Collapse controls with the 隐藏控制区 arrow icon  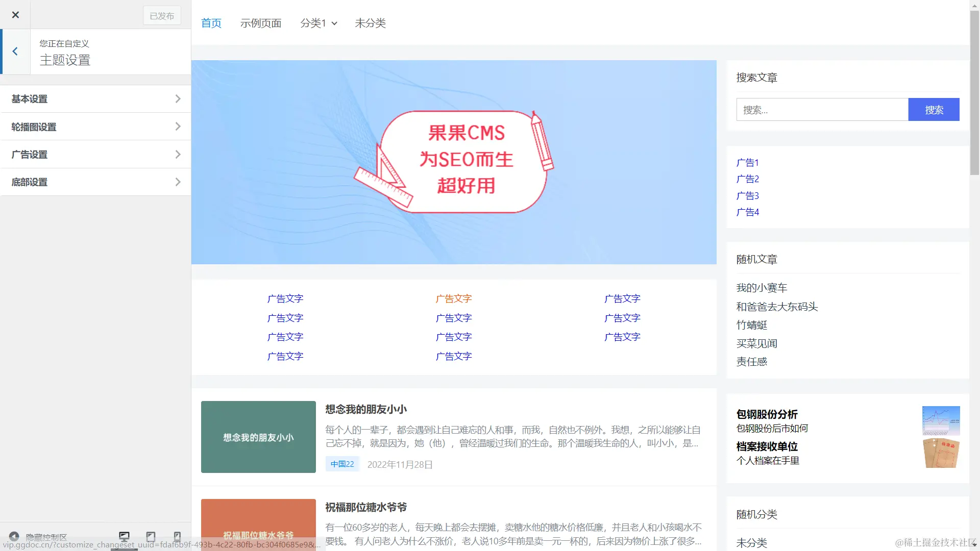pos(14,536)
